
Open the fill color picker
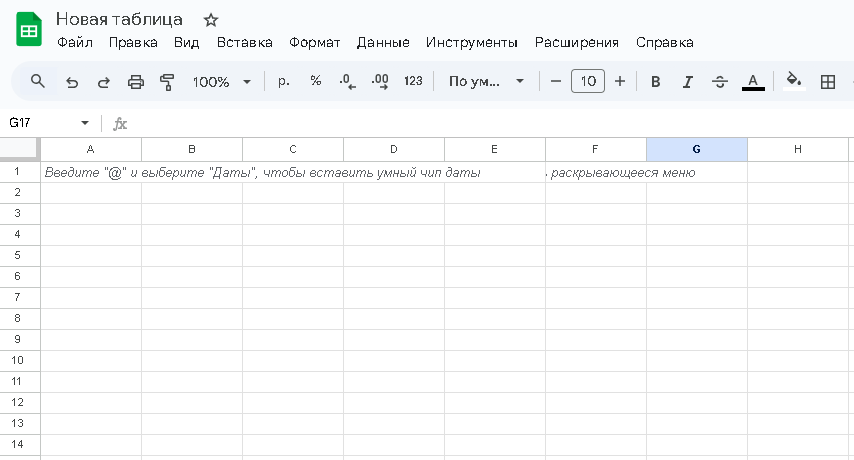coord(794,82)
